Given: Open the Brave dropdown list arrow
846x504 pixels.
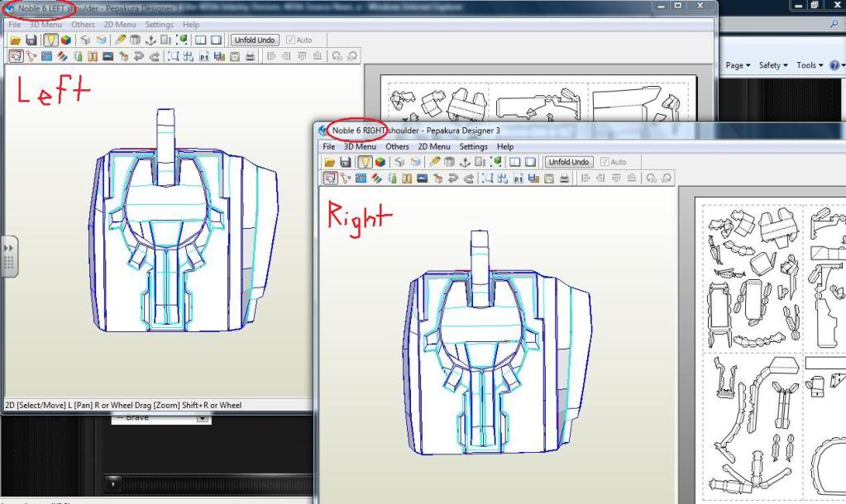Looking at the screenshot, I should pos(203,418).
